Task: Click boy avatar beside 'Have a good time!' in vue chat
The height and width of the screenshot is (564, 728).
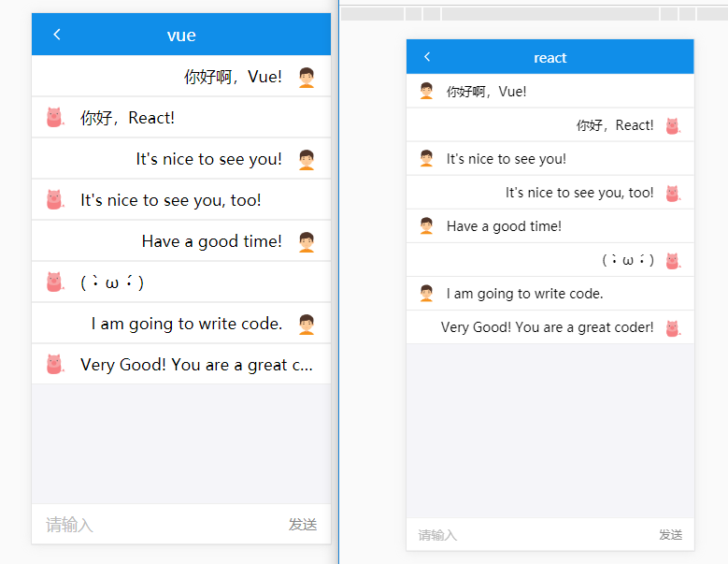Action: [307, 241]
